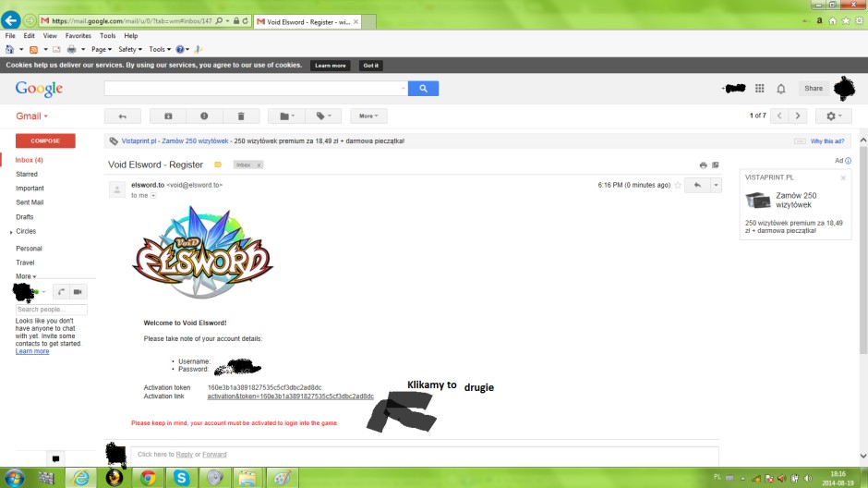Open the Inbox (4) folder

[29, 160]
